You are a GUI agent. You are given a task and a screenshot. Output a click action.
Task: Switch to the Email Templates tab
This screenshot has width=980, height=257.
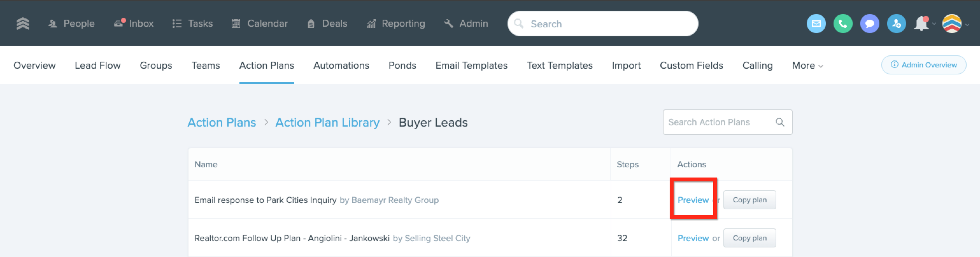471,66
